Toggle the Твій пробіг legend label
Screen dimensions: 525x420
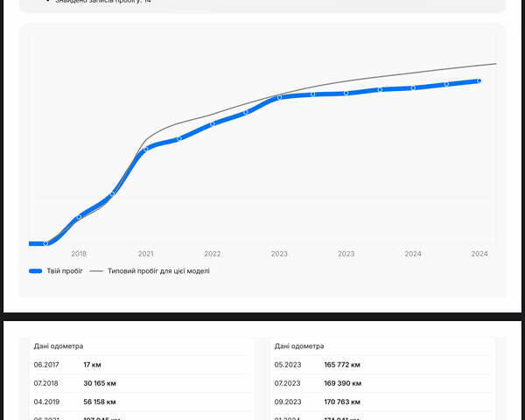click(x=64, y=271)
